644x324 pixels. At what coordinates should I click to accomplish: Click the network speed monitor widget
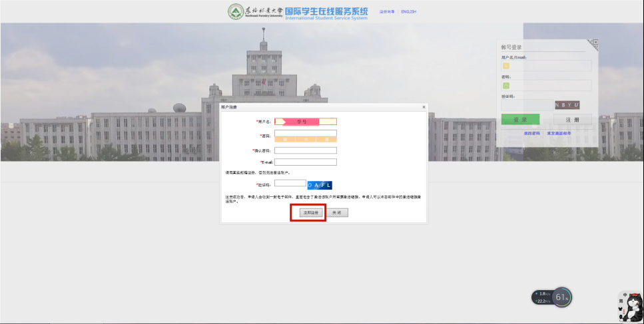point(551,297)
